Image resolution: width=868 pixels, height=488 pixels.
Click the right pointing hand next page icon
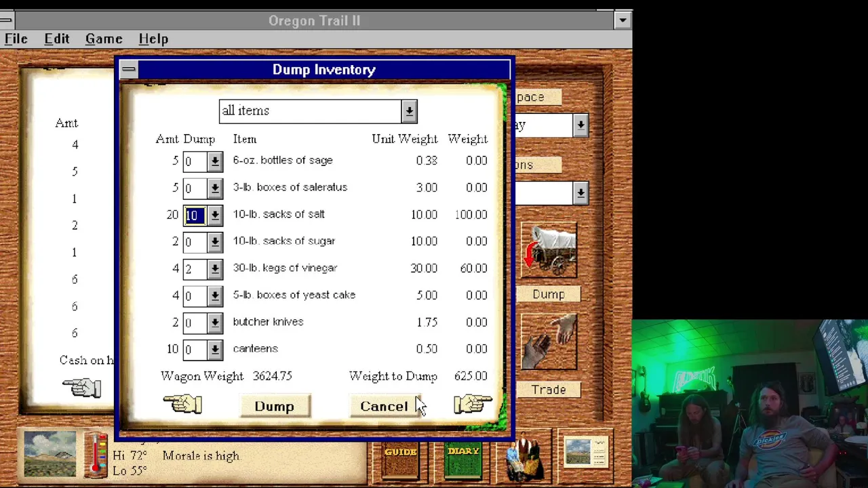tap(473, 404)
